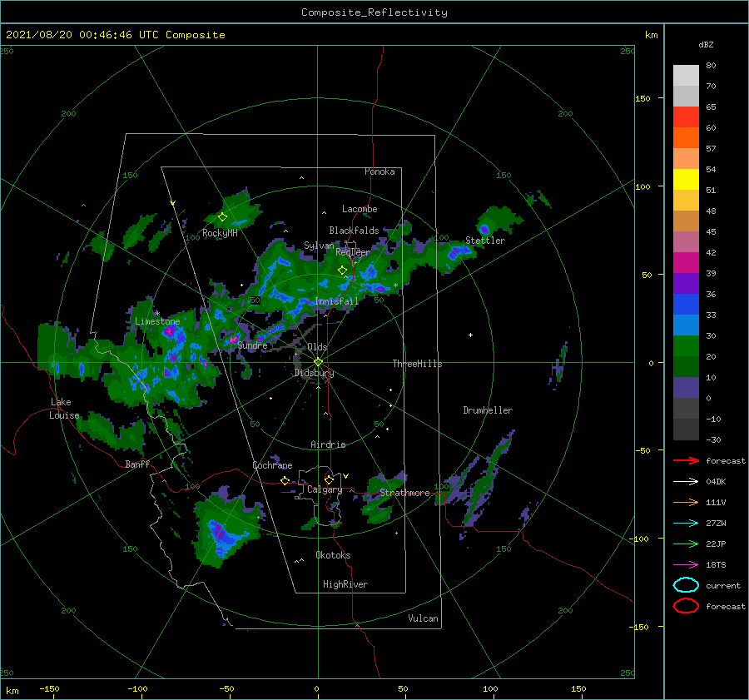Viewport: 749px width, 700px height.
Task: Click the RedDeer city label
Action: 353,252
